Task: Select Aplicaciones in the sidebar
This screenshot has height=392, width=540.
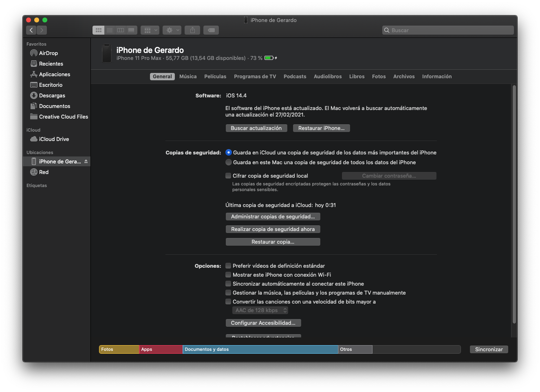Action: 54,74
